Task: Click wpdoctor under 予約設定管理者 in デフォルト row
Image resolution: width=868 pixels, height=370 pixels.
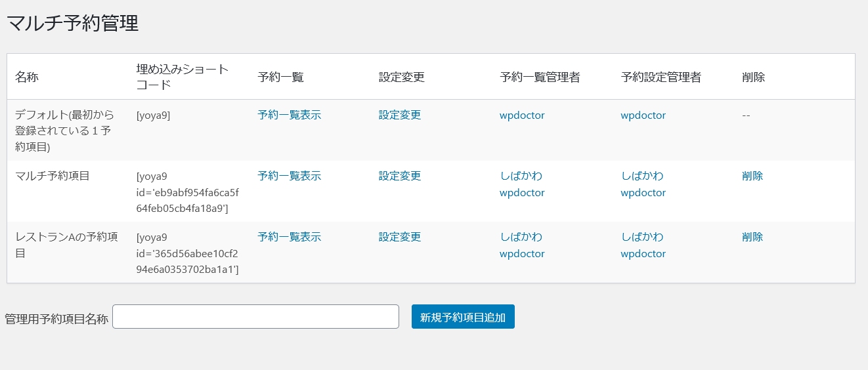Action: pyautogui.click(x=643, y=115)
